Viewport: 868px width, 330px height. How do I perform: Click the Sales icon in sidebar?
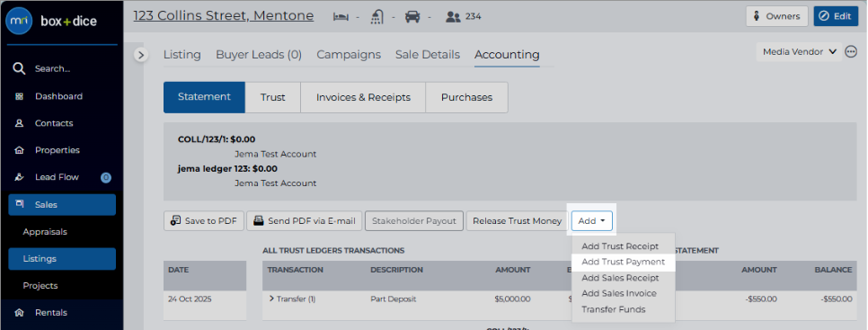(x=20, y=204)
